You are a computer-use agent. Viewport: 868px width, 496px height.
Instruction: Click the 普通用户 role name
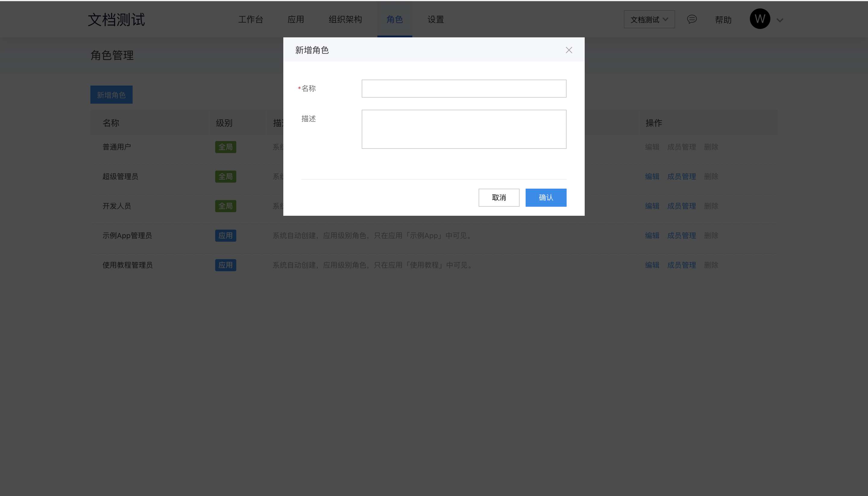[x=117, y=147]
